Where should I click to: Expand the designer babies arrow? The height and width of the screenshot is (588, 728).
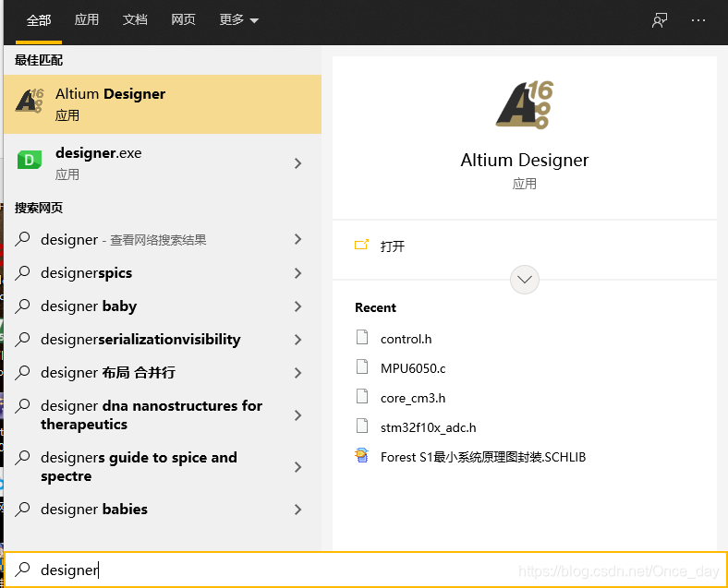tap(298, 510)
